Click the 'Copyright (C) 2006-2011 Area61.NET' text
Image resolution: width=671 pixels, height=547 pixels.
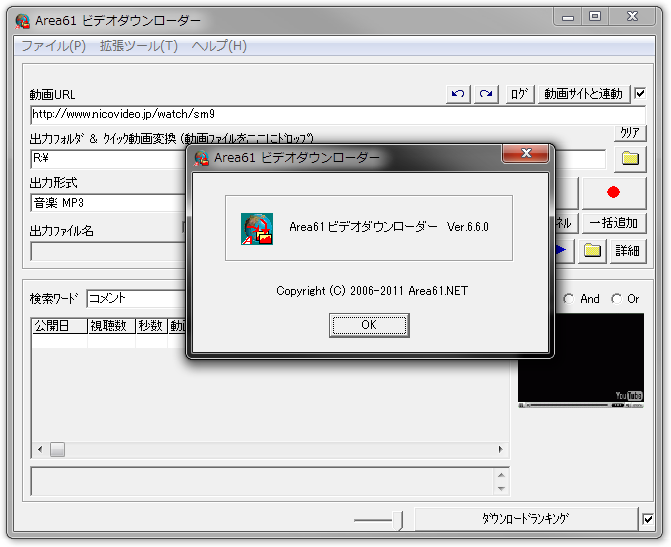[372, 291]
